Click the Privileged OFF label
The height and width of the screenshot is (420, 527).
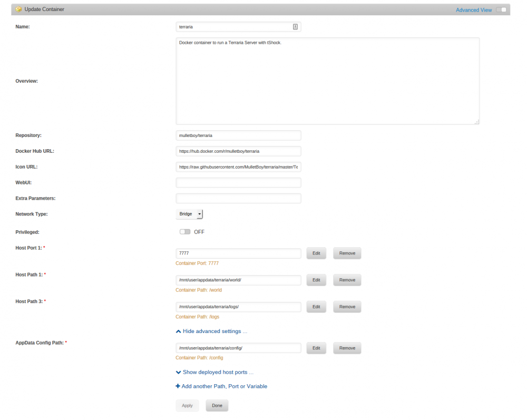(199, 232)
